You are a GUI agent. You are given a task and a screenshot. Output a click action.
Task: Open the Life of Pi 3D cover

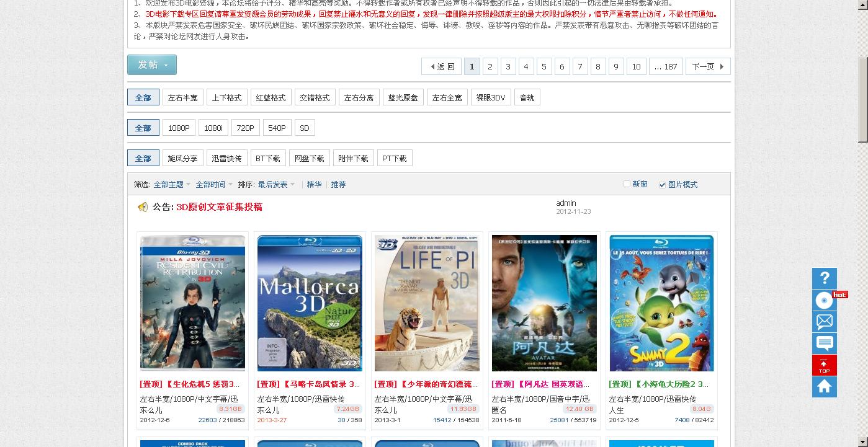click(x=427, y=303)
